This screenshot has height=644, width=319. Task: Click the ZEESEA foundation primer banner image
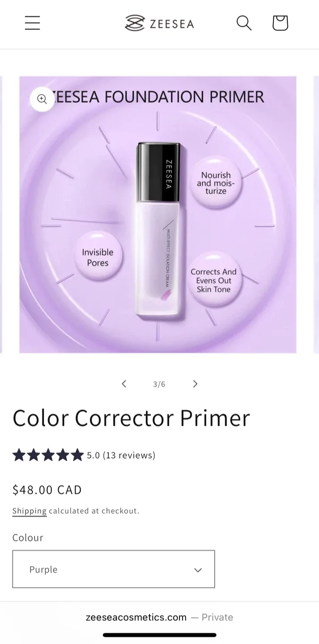click(157, 214)
